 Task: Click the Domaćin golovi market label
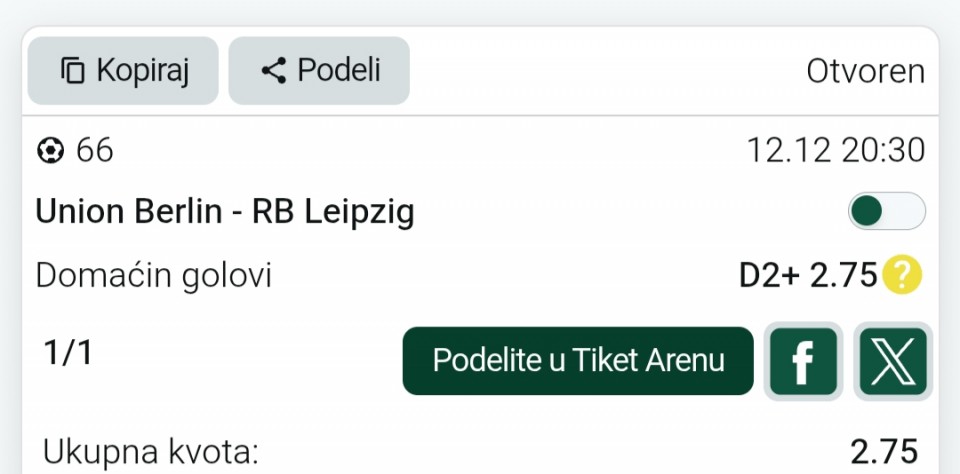coord(154,275)
